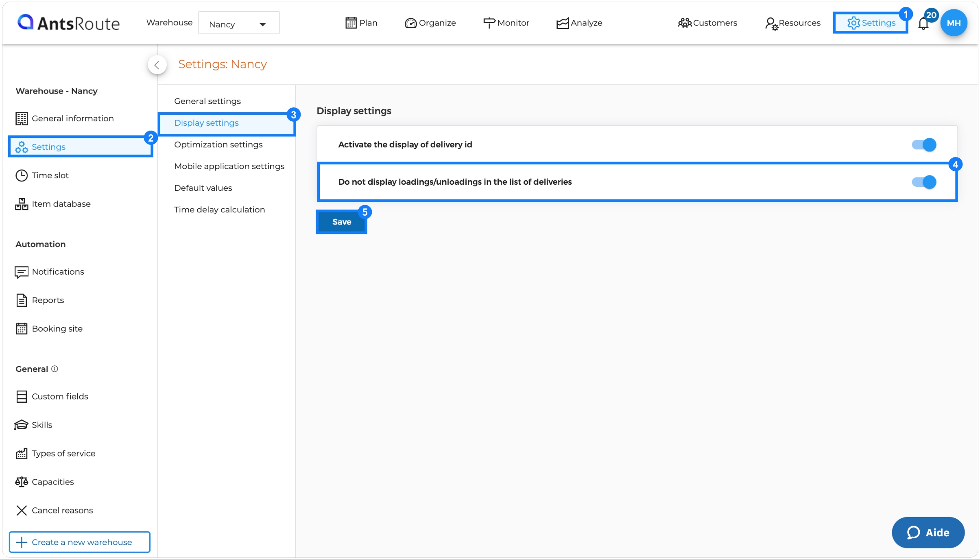The height and width of the screenshot is (559, 980).
Task: Open the Resources section
Action: coord(792,23)
